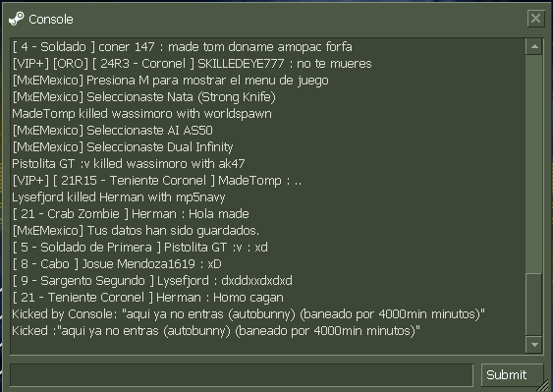Click the scrollbar up arrow
553x392 pixels.
tap(534, 46)
